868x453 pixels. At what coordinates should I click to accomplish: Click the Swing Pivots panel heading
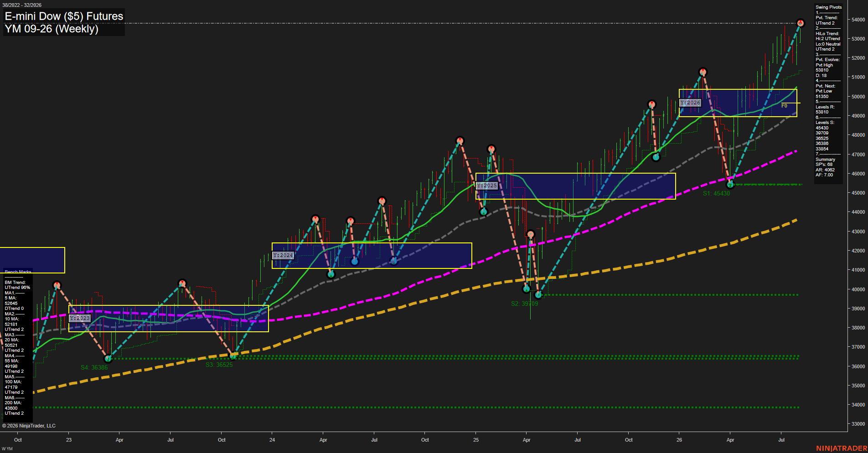828,7
